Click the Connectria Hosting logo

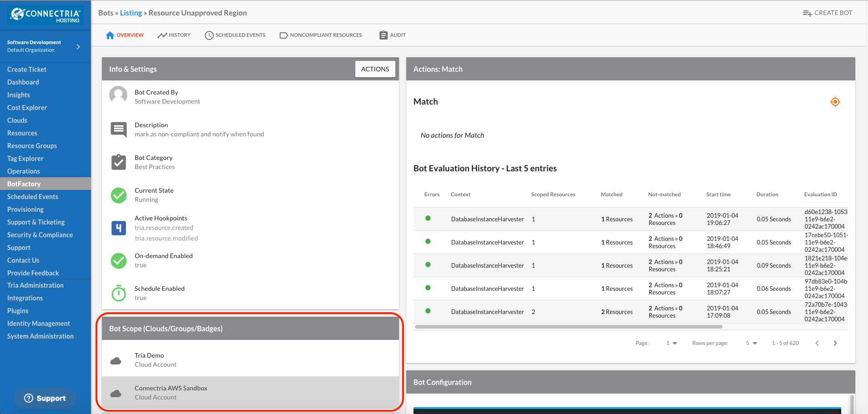tap(45, 15)
